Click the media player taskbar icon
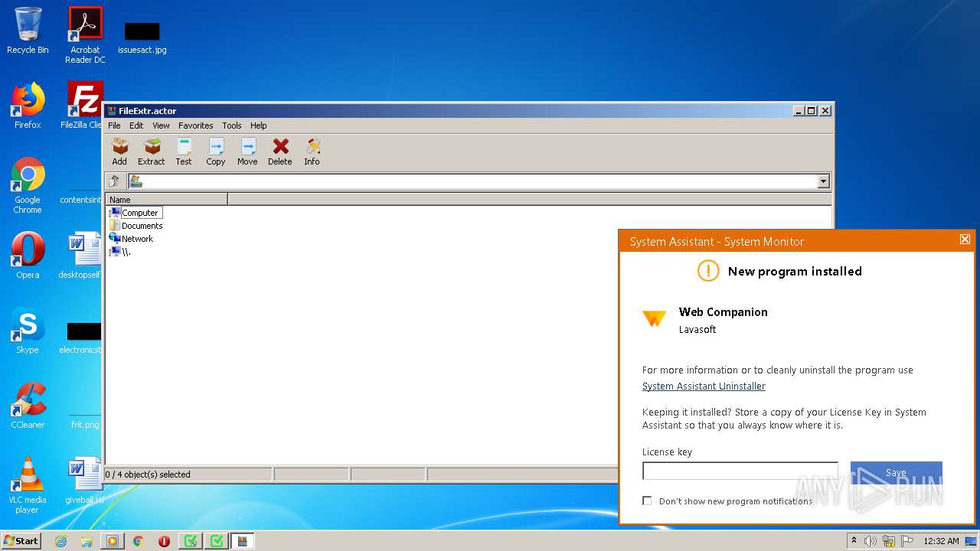The width and height of the screenshot is (980, 551). point(113,541)
